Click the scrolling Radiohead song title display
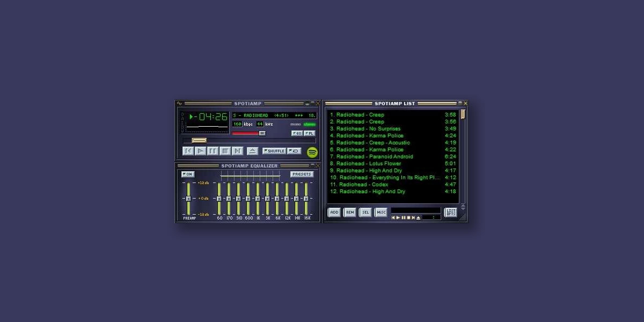The width and height of the screenshot is (644, 322). click(274, 115)
